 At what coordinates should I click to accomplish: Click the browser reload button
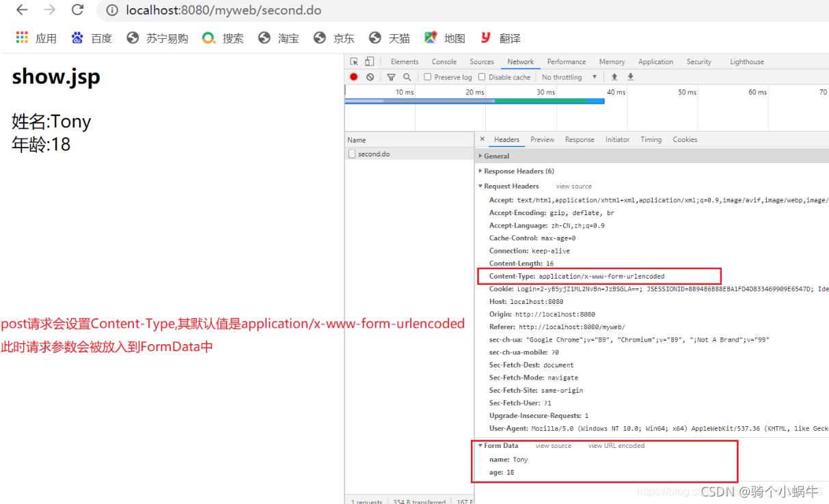[77, 10]
